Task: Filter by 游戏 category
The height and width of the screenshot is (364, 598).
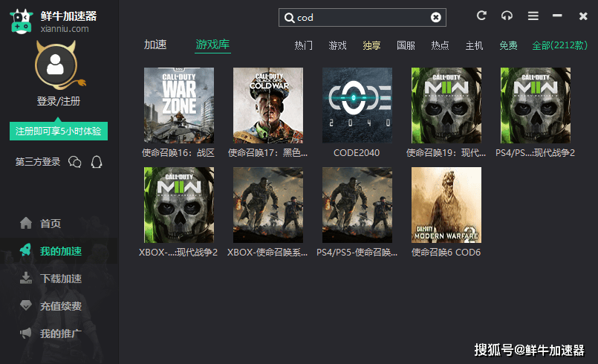Action: tap(337, 45)
